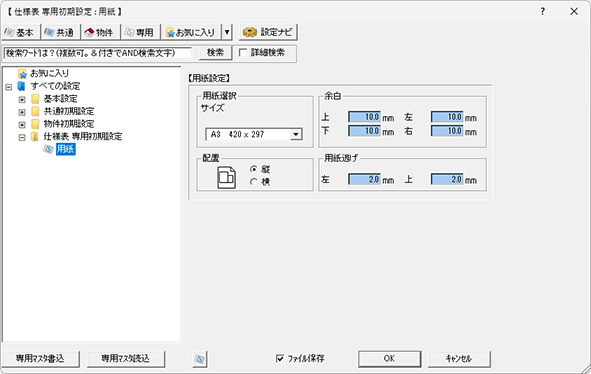Screen dimensions: 591x374
Task: Select the 横 orientation radio button
Action: pyautogui.click(x=254, y=182)
